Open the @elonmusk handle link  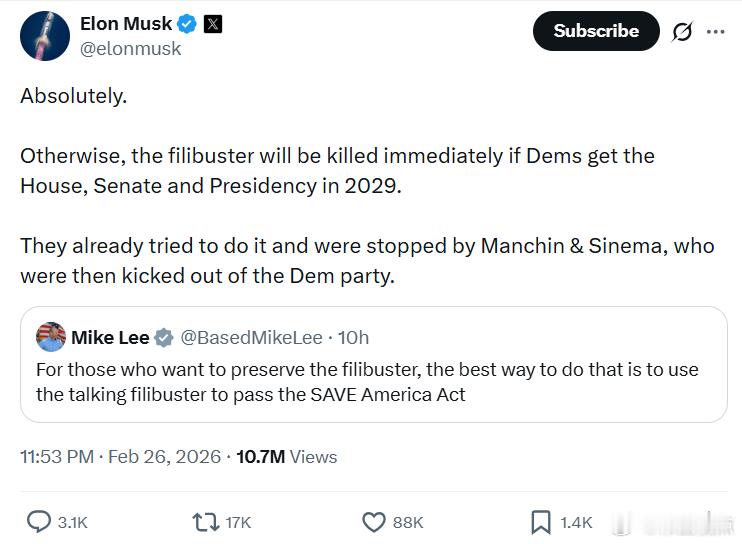pos(130,48)
